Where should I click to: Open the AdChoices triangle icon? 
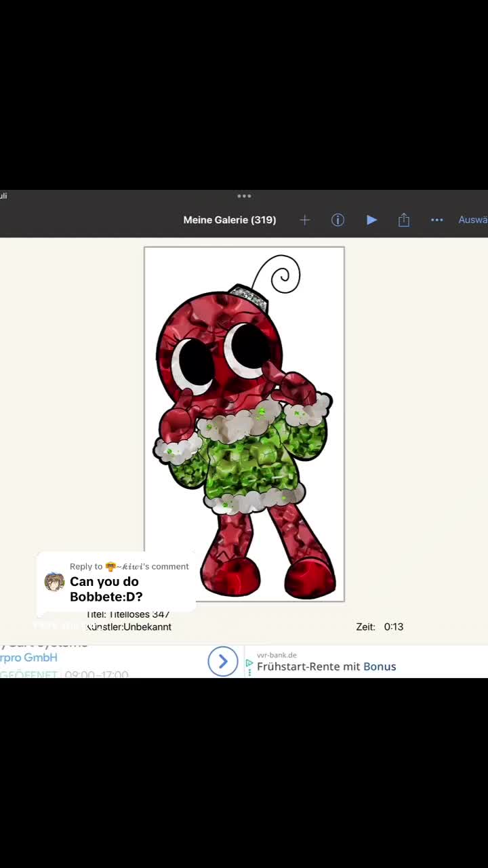coord(249,663)
